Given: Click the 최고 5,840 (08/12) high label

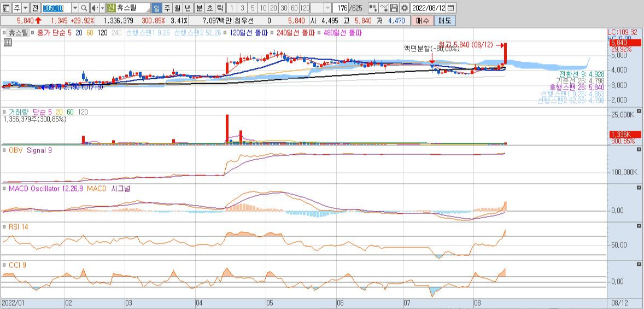Looking at the screenshot, I should [x=465, y=44].
